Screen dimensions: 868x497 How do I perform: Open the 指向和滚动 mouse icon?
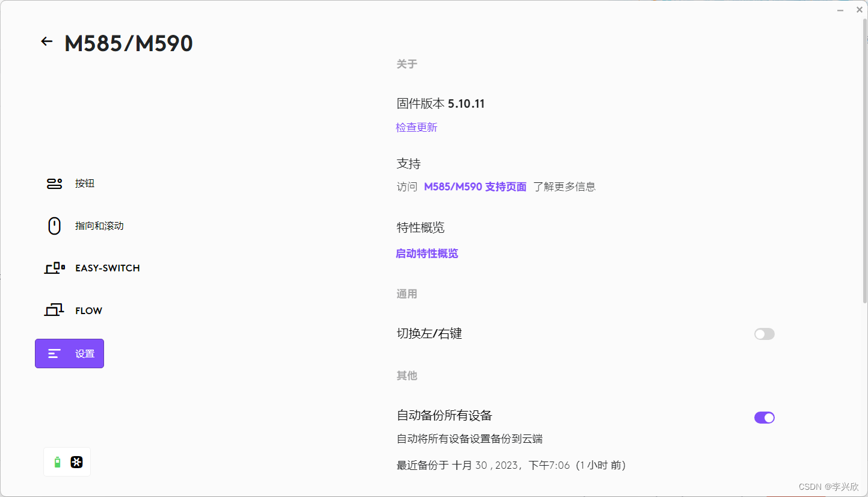(54, 226)
